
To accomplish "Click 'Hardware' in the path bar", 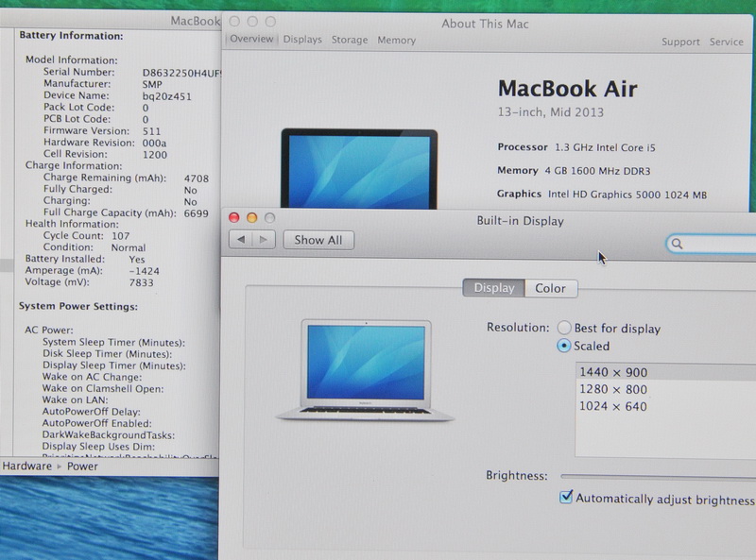I will [27, 466].
